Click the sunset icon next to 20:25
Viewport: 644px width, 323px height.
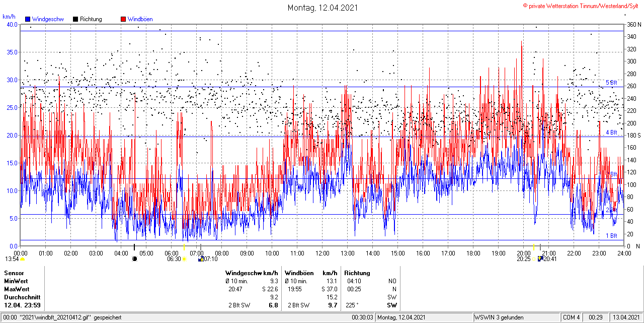pyautogui.click(x=534, y=259)
